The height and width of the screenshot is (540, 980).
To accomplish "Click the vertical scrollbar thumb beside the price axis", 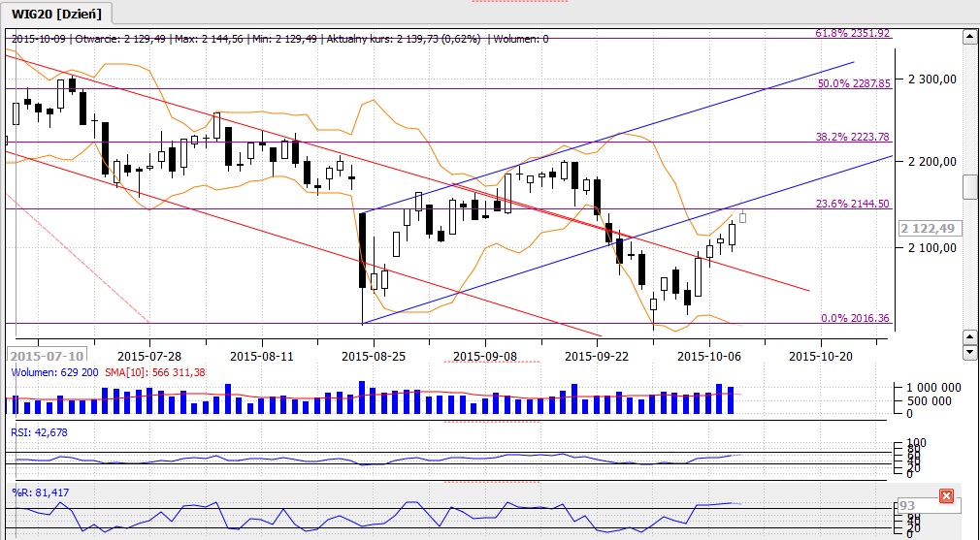I will (x=970, y=187).
